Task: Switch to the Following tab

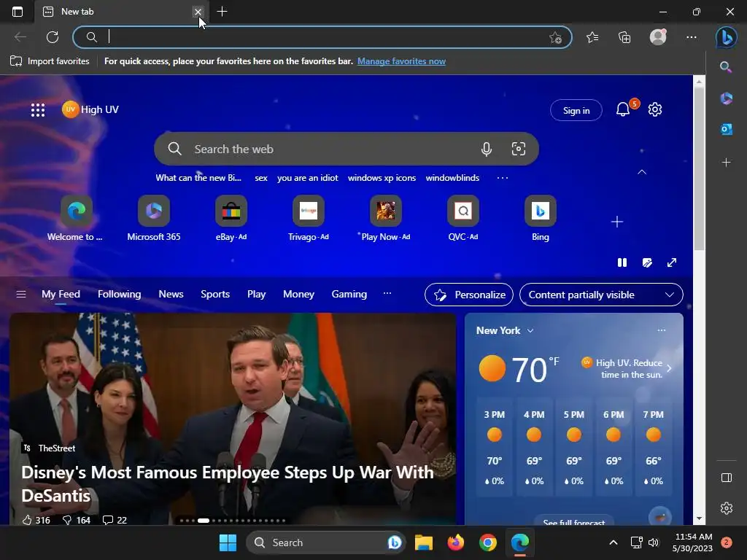Action: 119,295
